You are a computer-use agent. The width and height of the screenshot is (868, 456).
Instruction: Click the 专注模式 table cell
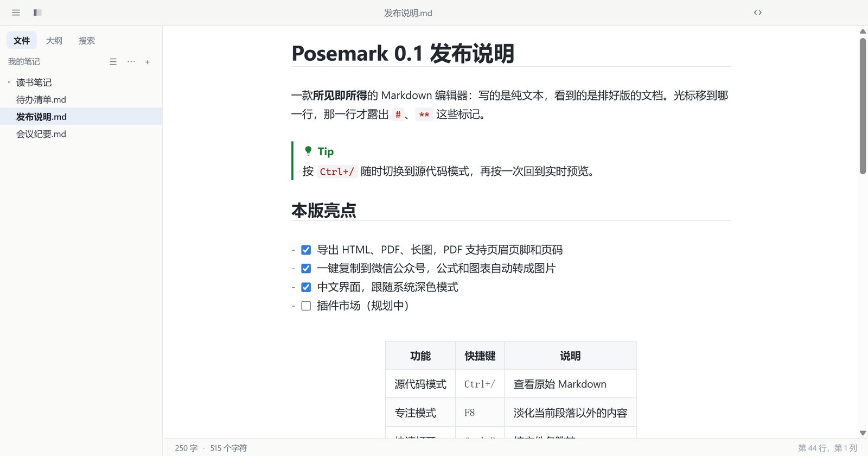[x=420, y=413]
